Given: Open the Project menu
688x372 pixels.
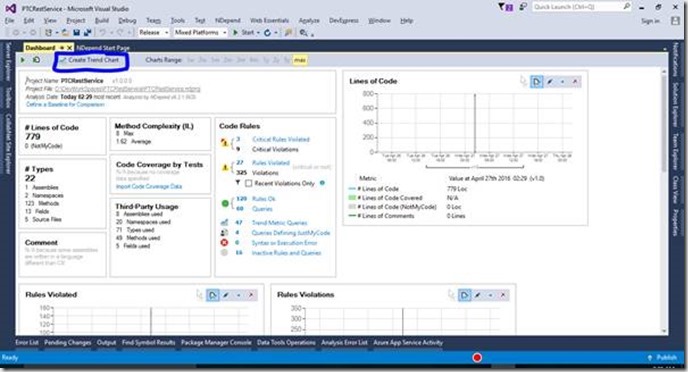Looking at the screenshot, I should [x=75, y=21].
